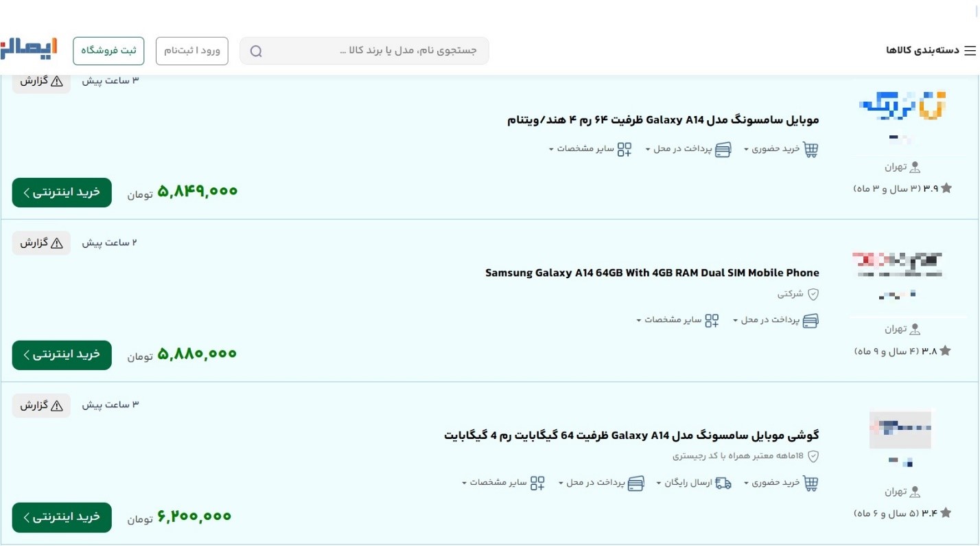
Task: Click the free shipping truck icon in the third listing
Action: click(723, 484)
